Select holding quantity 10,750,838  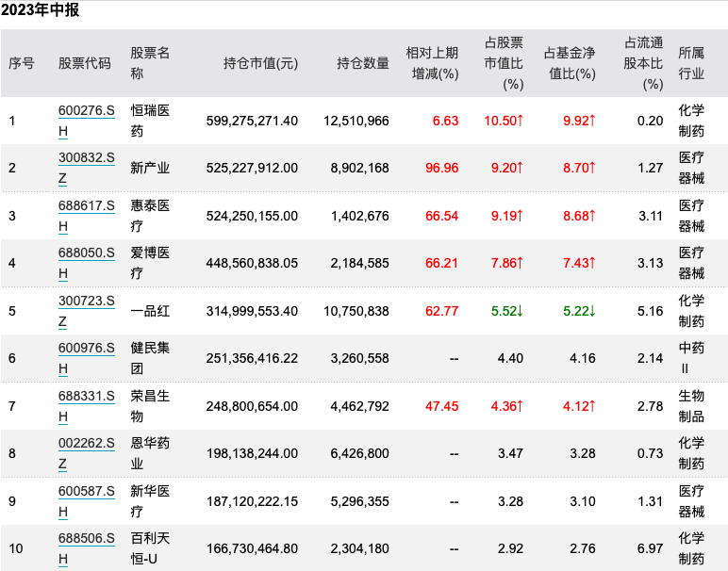tap(356, 311)
